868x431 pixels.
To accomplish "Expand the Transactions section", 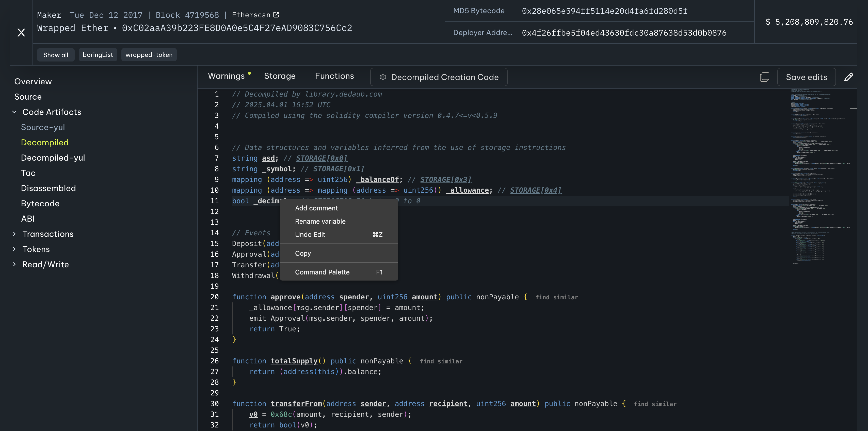I will (14, 234).
